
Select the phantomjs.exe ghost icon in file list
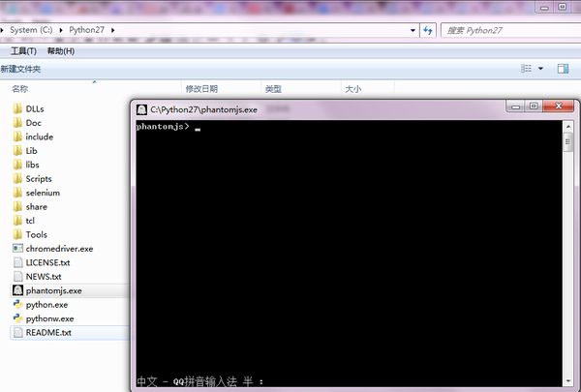tap(17, 290)
